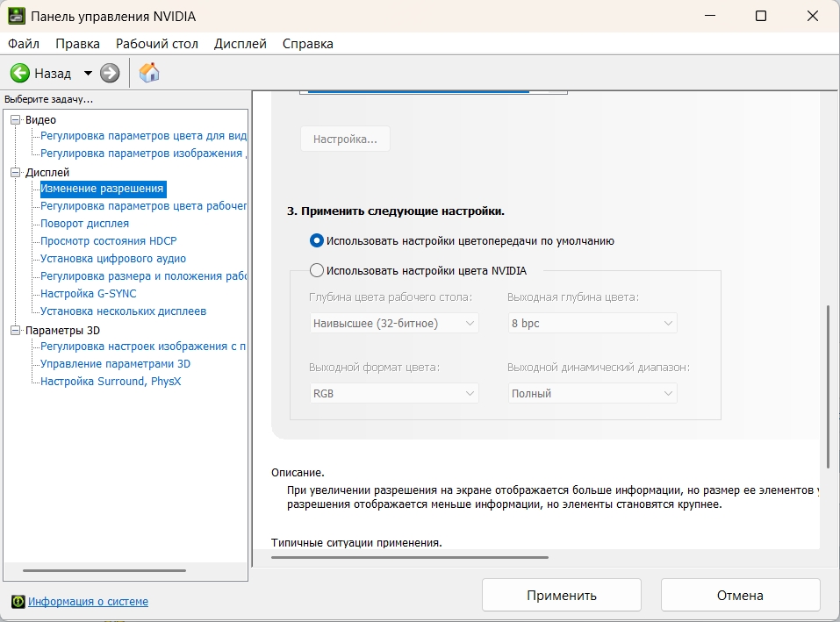Open the 'Дисплей' menu
The height and width of the screenshot is (622, 840).
coord(240,44)
